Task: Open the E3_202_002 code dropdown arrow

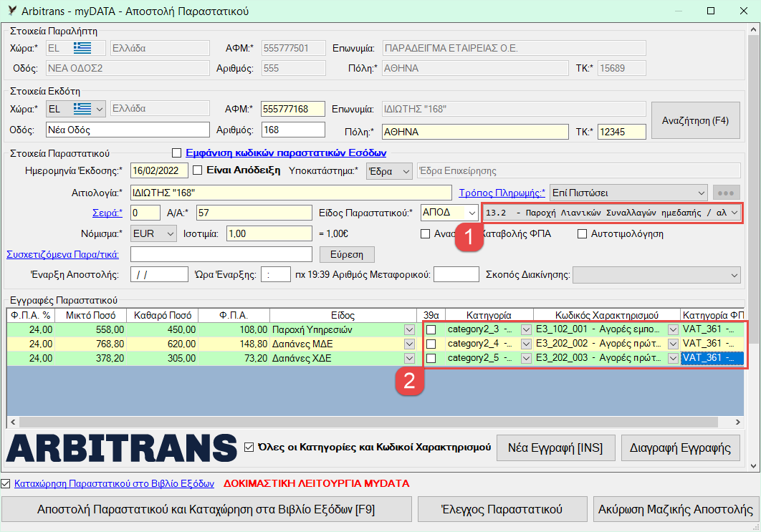Action: [673, 344]
